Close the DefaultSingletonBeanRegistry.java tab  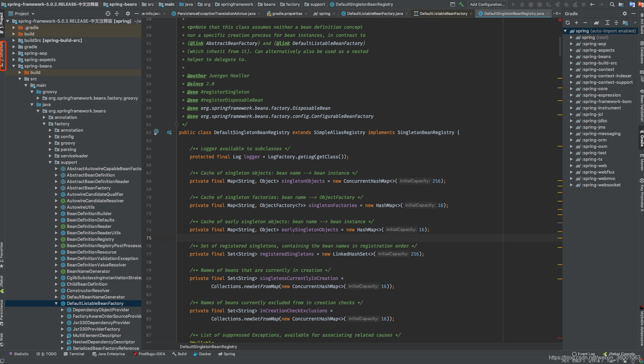pyautogui.click(x=547, y=14)
